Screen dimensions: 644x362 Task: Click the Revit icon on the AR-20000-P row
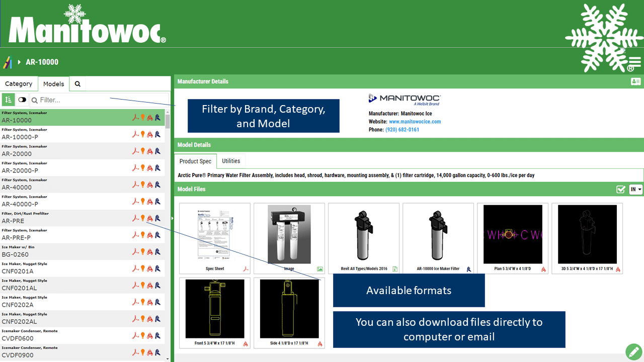[157, 168]
